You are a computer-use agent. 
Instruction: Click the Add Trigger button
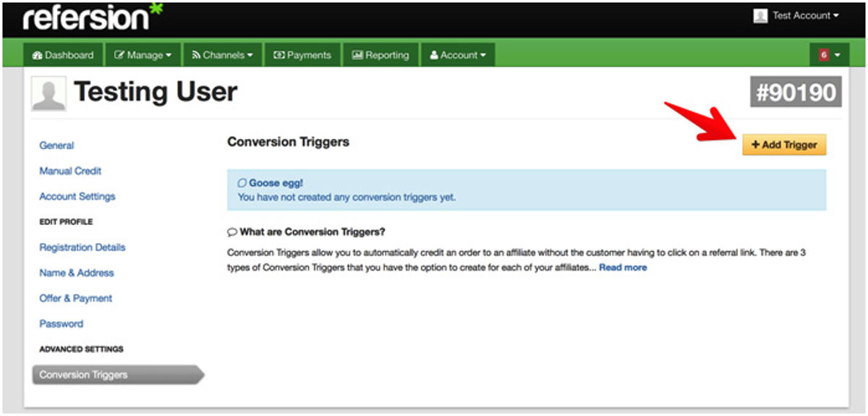point(784,145)
